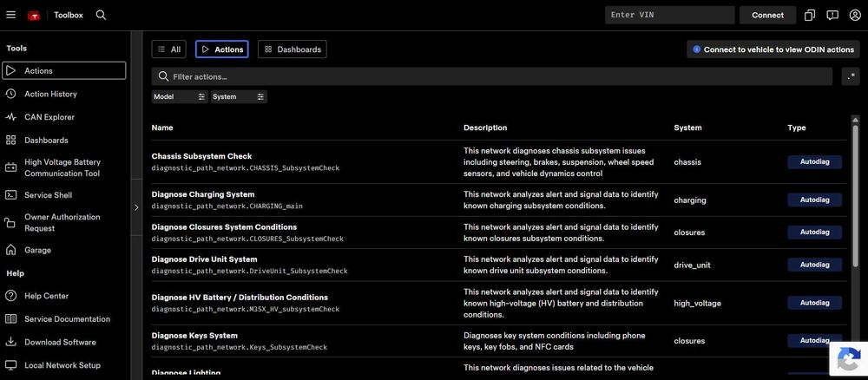
Task: Click Autodiag for Diagnose Keys System
Action: pyautogui.click(x=814, y=341)
